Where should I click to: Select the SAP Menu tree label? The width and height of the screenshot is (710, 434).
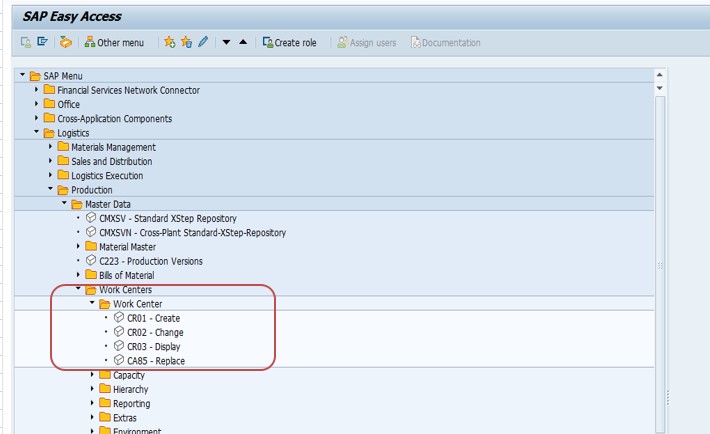pyautogui.click(x=63, y=76)
